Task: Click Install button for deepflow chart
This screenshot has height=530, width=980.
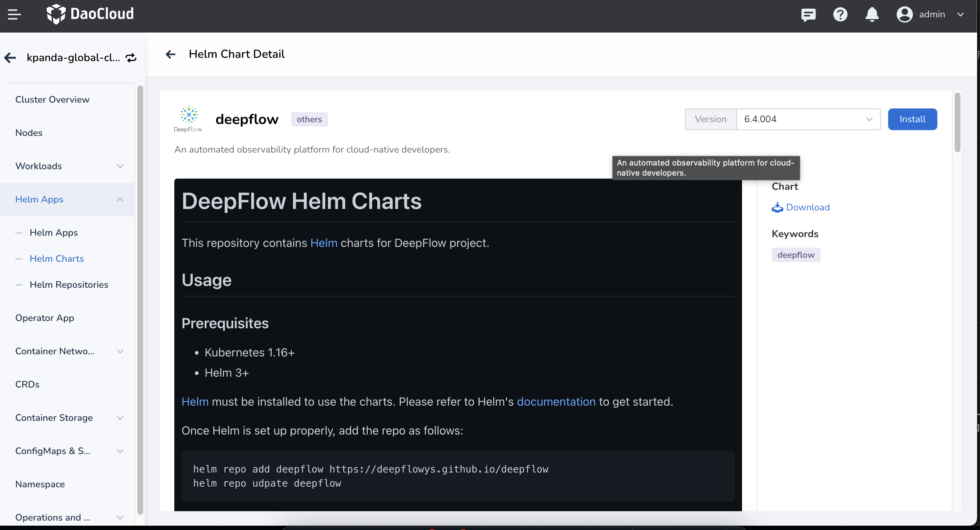Action: coord(913,119)
